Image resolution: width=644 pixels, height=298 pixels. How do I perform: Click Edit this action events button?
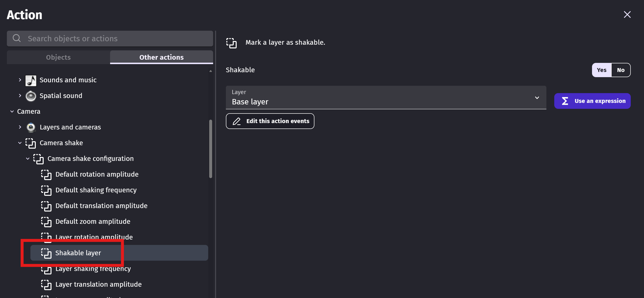(x=270, y=121)
